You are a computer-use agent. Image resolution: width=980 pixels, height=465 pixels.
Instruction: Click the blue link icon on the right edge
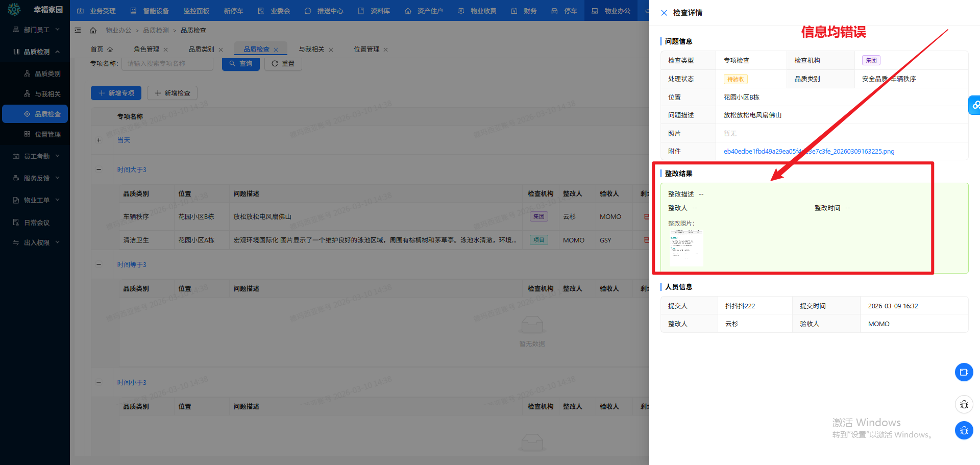click(975, 105)
